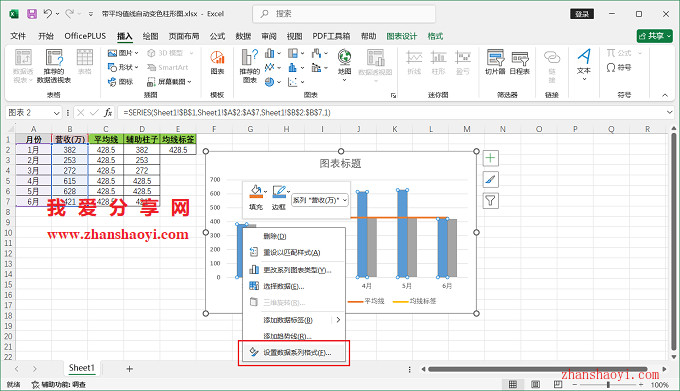Expand the Name Box dropdown arrow
680x391 pixels.
[56, 113]
